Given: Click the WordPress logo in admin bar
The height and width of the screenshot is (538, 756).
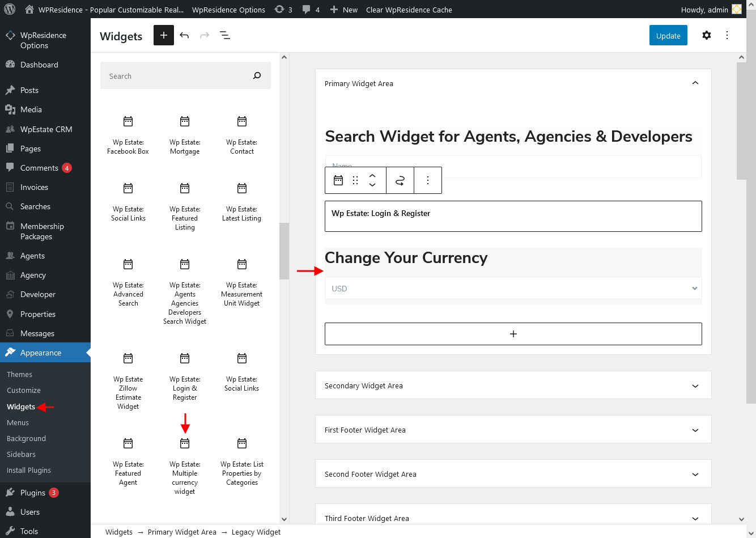Looking at the screenshot, I should pyautogui.click(x=9, y=9).
